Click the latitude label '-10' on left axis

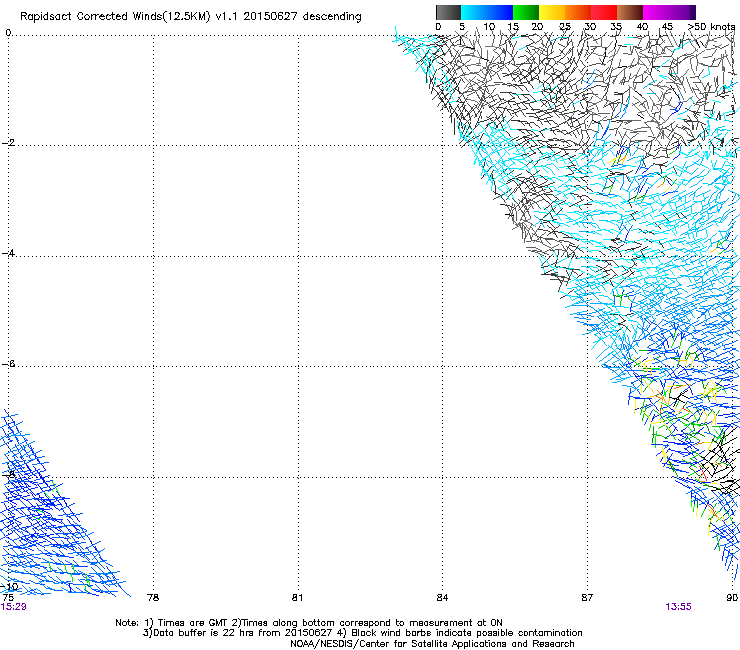(10, 586)
